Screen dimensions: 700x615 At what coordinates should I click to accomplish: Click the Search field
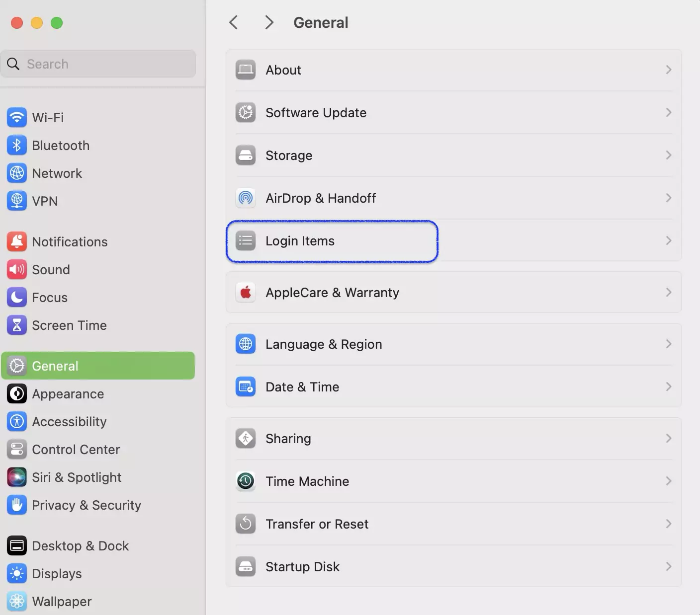click(98, 64)
